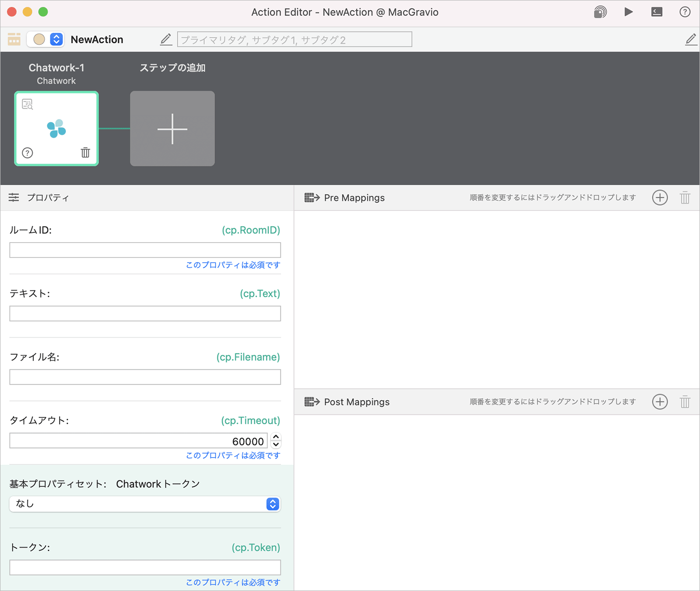Viewport: 700px width, 591px height.
Task: Click the broadcast/trigger icon in title bar
Action: (600, 12)
